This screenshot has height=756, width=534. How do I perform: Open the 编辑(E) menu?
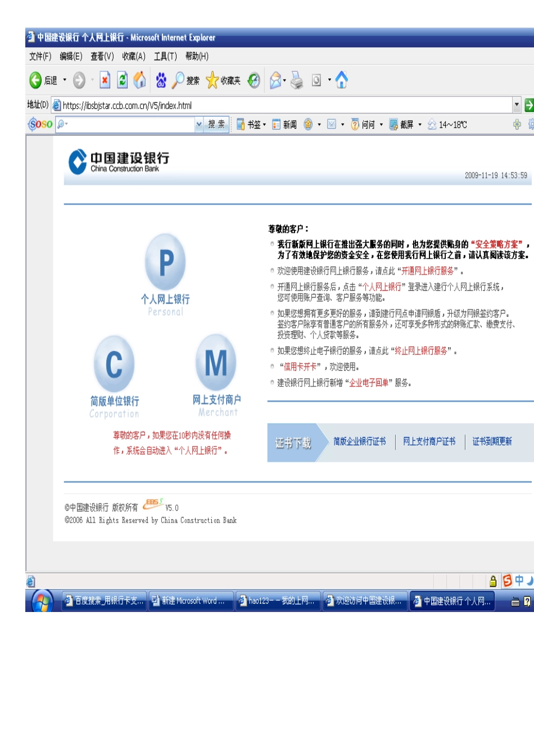tap(71, 56)
